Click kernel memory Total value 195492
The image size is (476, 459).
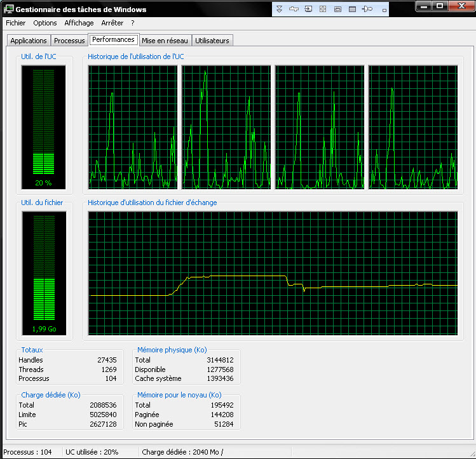(222, 405)
